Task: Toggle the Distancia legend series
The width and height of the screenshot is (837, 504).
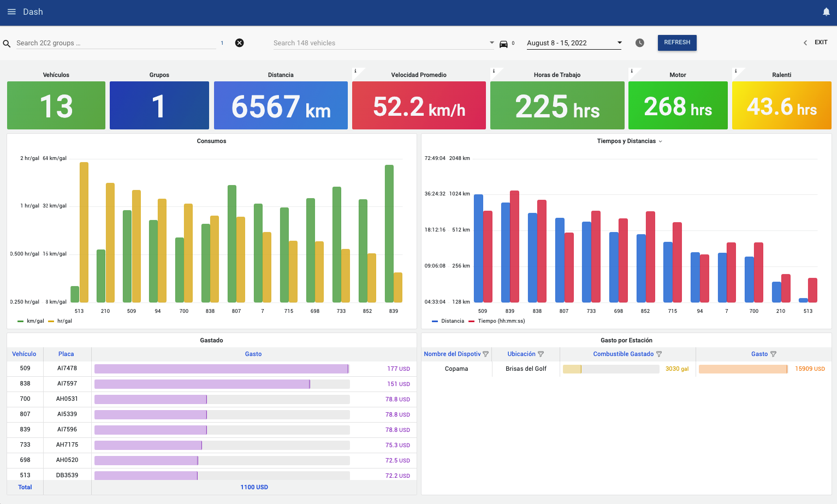Action: pos(448,321)
